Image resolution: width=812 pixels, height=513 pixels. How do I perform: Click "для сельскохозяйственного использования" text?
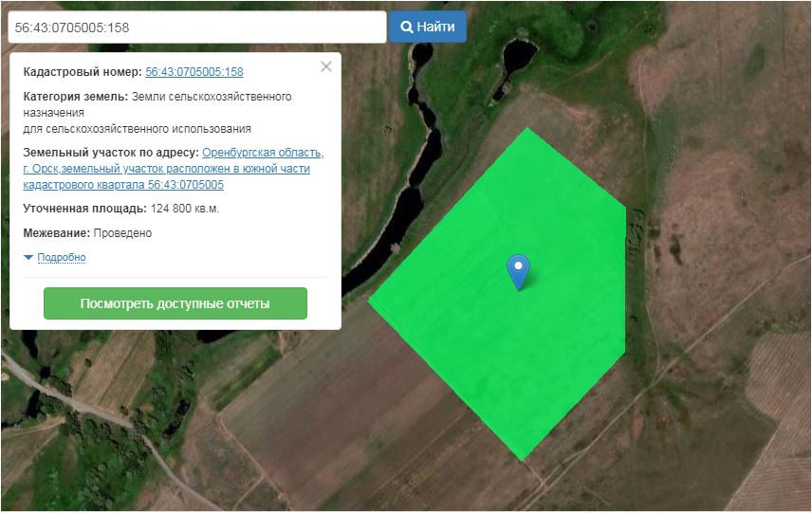[138, 128]
